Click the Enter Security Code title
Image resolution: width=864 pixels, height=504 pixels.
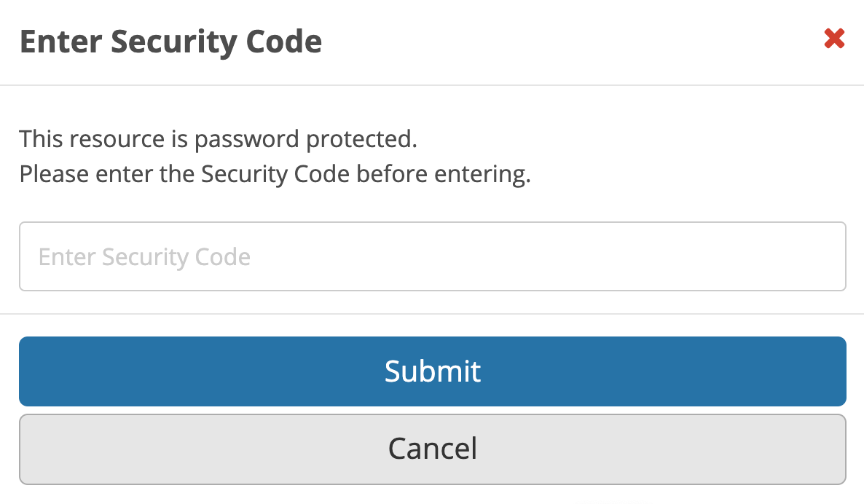[x=172, y=42]
